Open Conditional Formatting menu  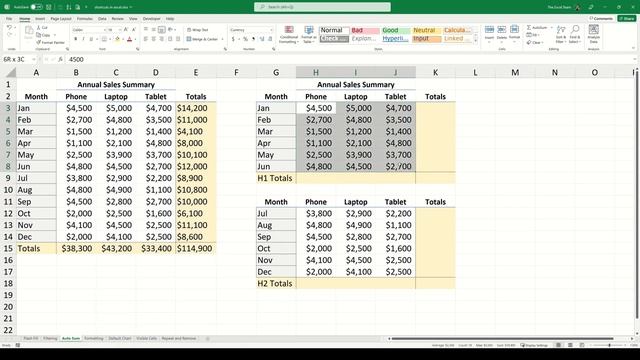(x=289, y=35)
